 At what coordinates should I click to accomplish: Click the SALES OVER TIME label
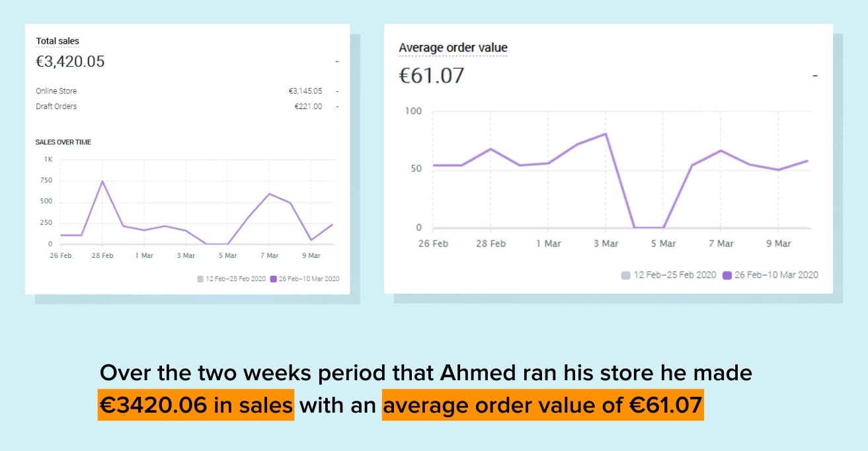[63, 142]
